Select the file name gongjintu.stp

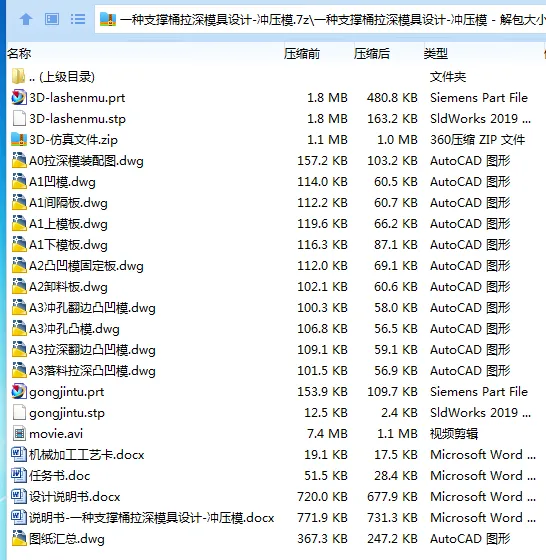click(67, 414)
